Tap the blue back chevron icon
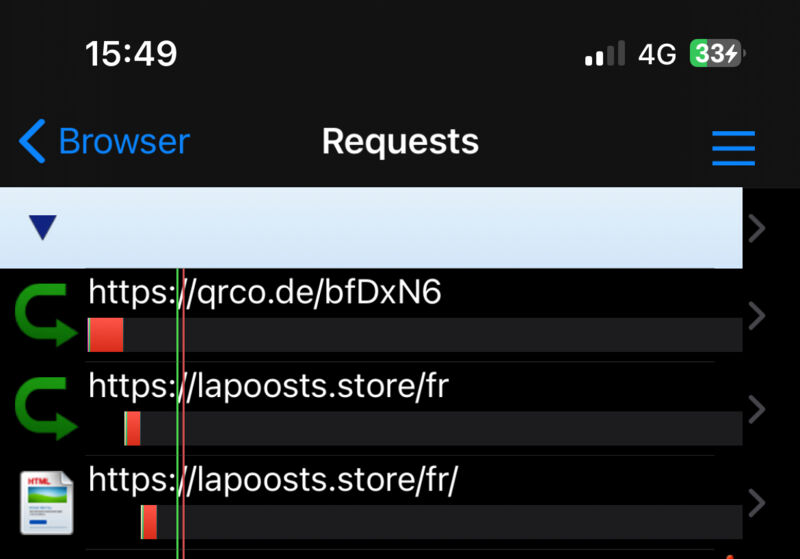This screenshot has width=800, height=559. [x=32, y=141]
